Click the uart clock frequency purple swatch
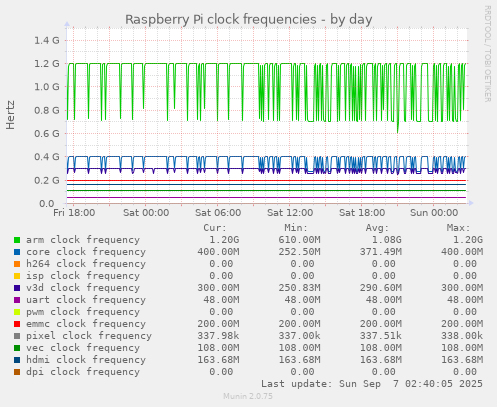The width and height of the screenshot is (497, 407). [17, 300]
